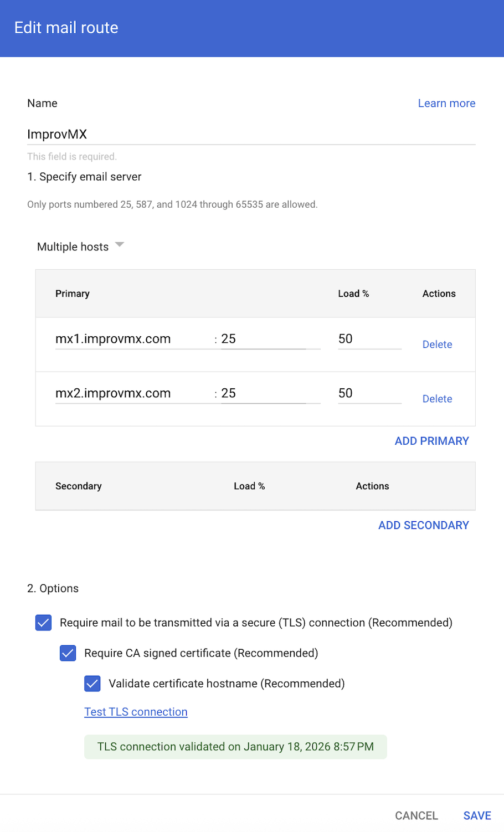This screenshot has height=832, width=504.
Task: Toggle Validate certificate hostname checkbox
Action: pos(92,684)
